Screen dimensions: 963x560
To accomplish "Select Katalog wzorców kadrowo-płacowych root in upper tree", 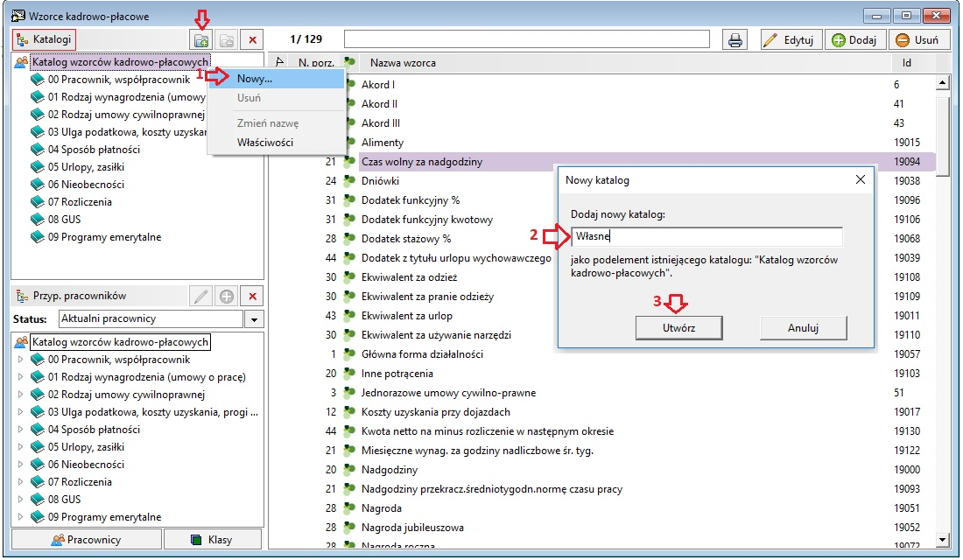I will [x=120, y=62].
